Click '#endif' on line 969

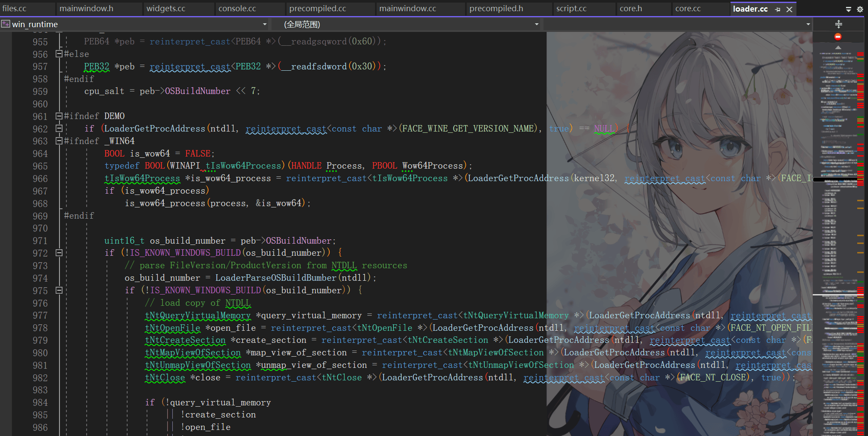click(79, 216)
